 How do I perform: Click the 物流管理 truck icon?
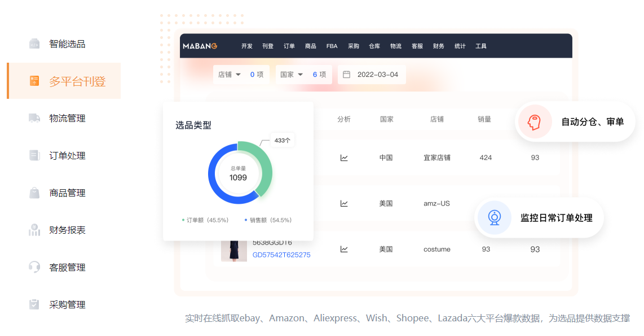point(34,118)
